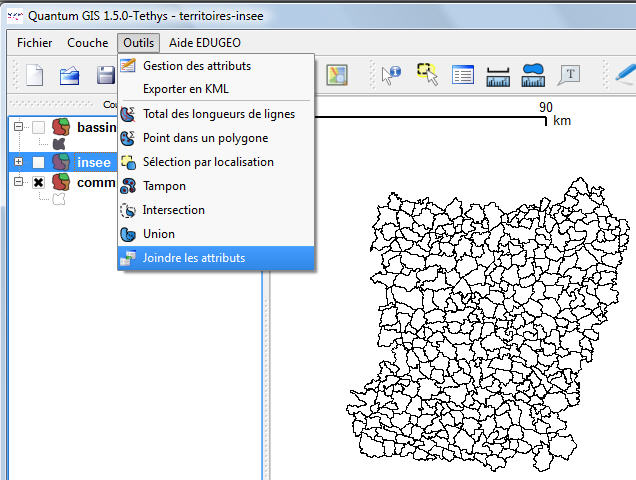Select Tampon in the Outils menu
This screenshot has height=480, width=636.
pyautogui.click(x=164, y=186)
